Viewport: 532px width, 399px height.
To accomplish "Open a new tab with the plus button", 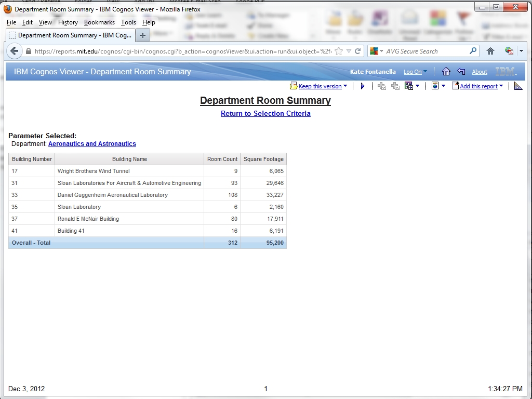I will [142, 35].
